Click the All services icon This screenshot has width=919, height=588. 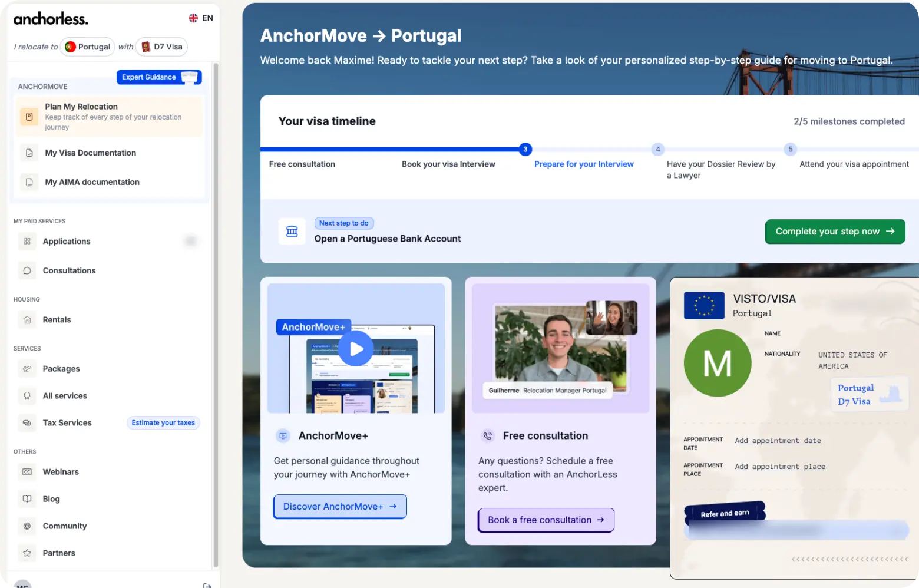point(27,396)
